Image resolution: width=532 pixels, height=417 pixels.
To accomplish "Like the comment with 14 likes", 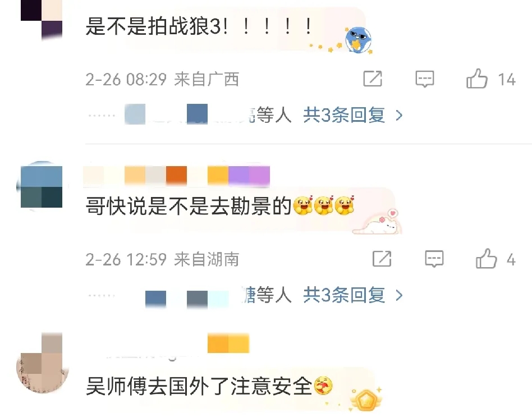I will click(x=490, y=79).
